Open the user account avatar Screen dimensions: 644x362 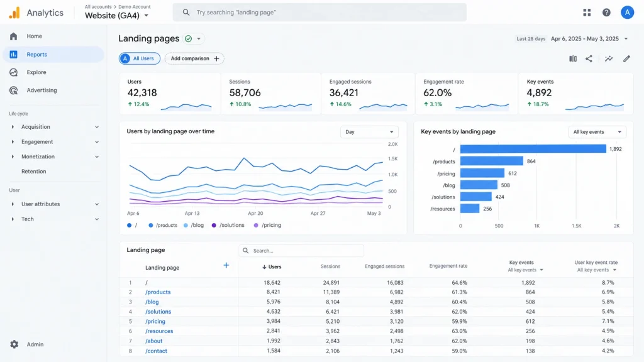point(627,13)
